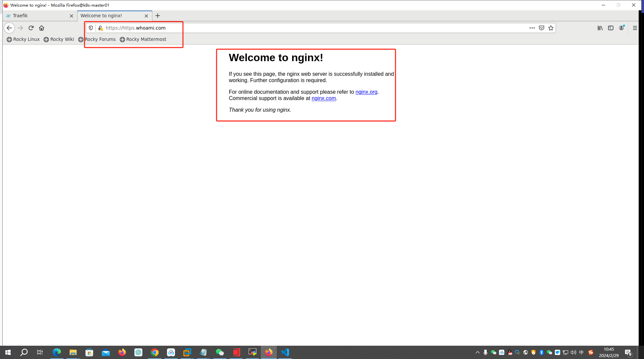644x359 pixels.
Task: Launch Microsoft Edge from taskbar
Action: (x=57, y=352)
